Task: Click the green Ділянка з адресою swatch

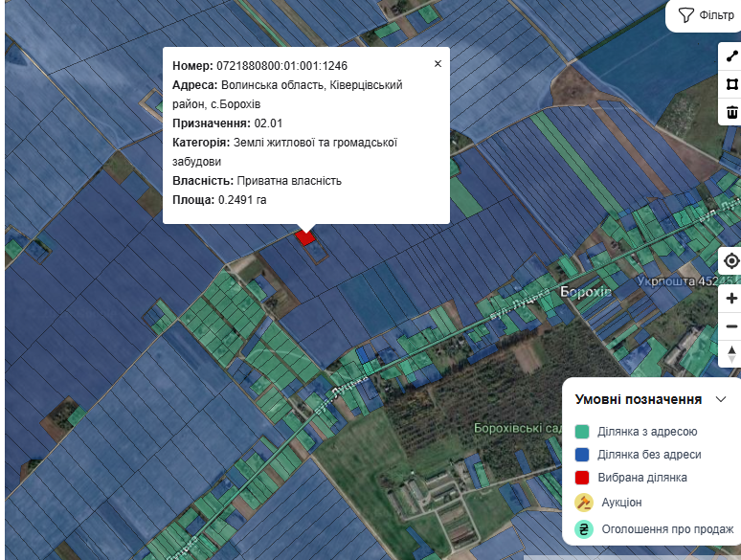Action: click(x=582, y=432)
